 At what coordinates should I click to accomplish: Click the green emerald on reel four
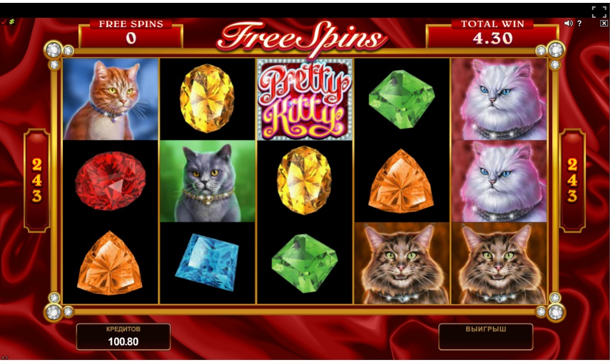pos(402,100)
